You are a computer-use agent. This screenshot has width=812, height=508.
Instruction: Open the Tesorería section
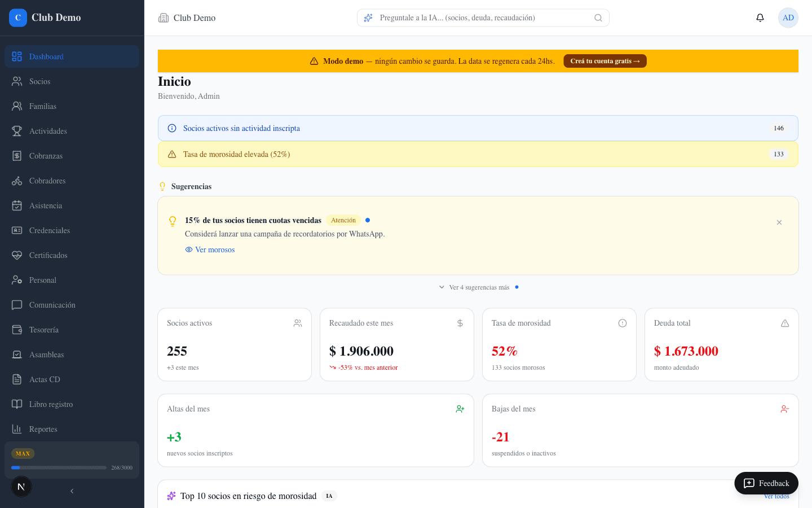point(45,330)
